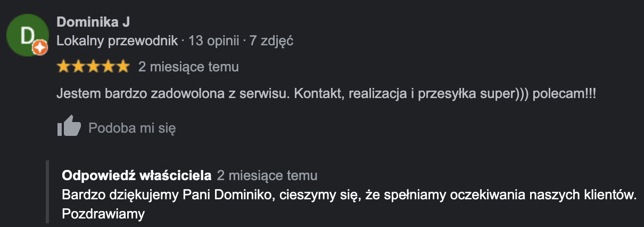Click the second rating star
644x227 pixels.
[x=78, y=66]
